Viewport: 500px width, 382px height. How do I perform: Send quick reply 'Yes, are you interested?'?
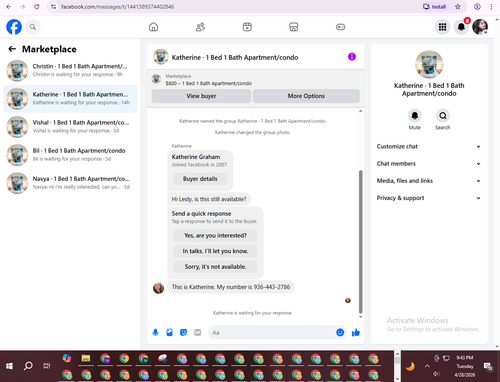click(x=215, y=236)
